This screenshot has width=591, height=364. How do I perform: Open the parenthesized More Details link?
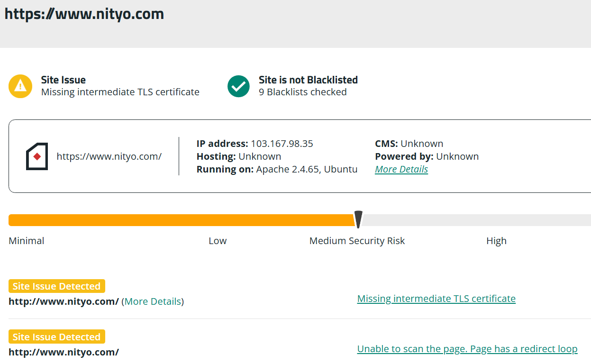tap(153, 301)
